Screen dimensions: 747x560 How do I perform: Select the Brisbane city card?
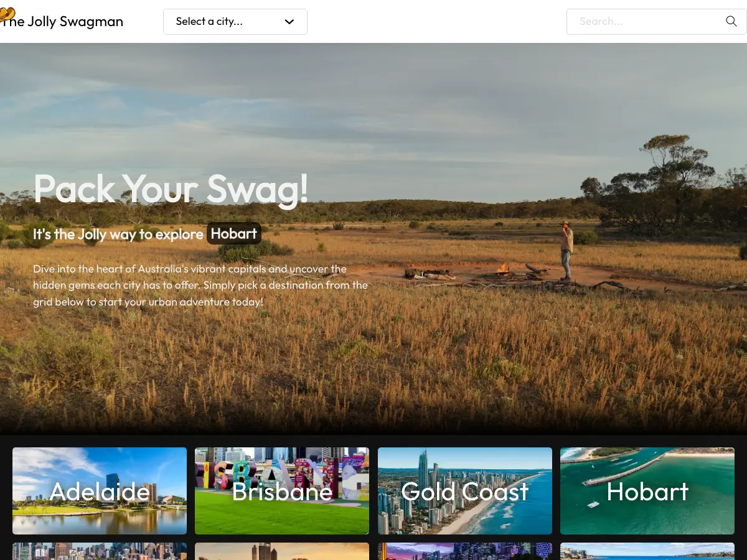coord(282,491)
